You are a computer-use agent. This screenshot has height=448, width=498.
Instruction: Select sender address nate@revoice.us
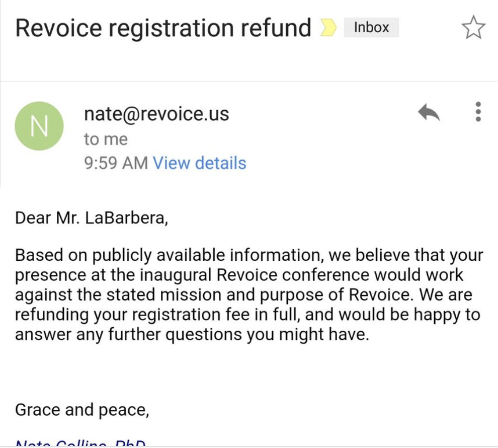pos(156,114)
